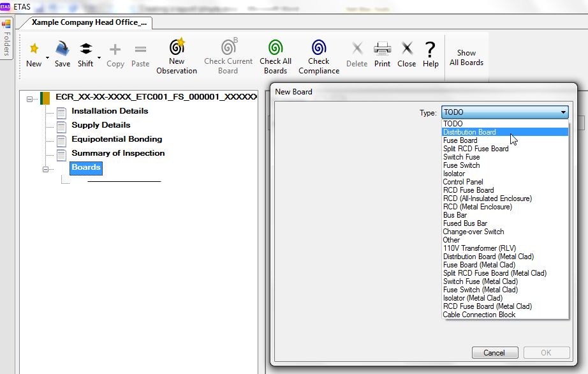588x374 pixels.
Task: Toggle the Type combo box arrow
Action: (x=563, y=112)
